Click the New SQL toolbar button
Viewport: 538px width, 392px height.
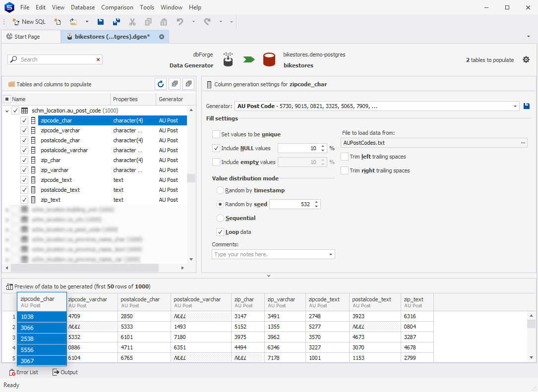tap(29, 22)
